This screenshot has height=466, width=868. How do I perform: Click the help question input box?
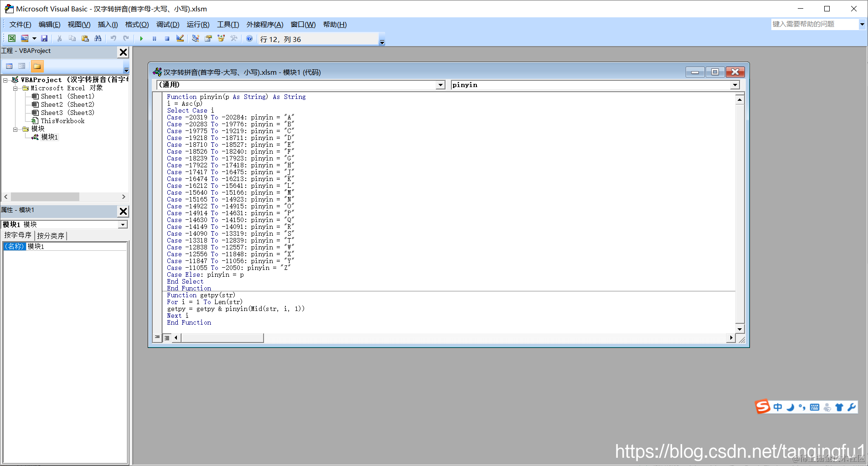coord(815,24)
